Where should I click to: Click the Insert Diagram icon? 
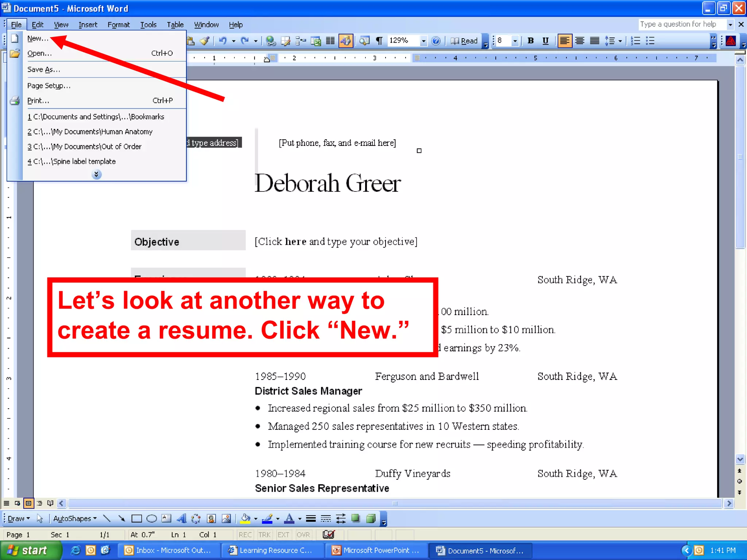pos(196,518)
